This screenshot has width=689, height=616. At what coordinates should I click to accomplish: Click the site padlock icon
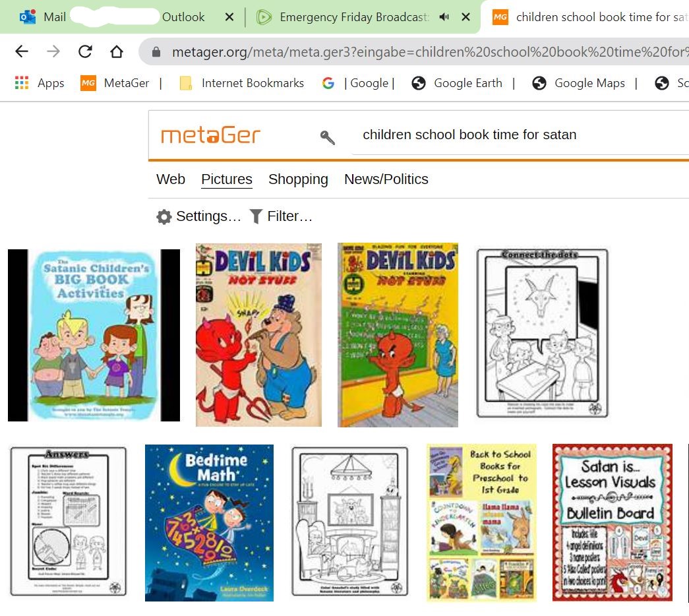point(156,52)
